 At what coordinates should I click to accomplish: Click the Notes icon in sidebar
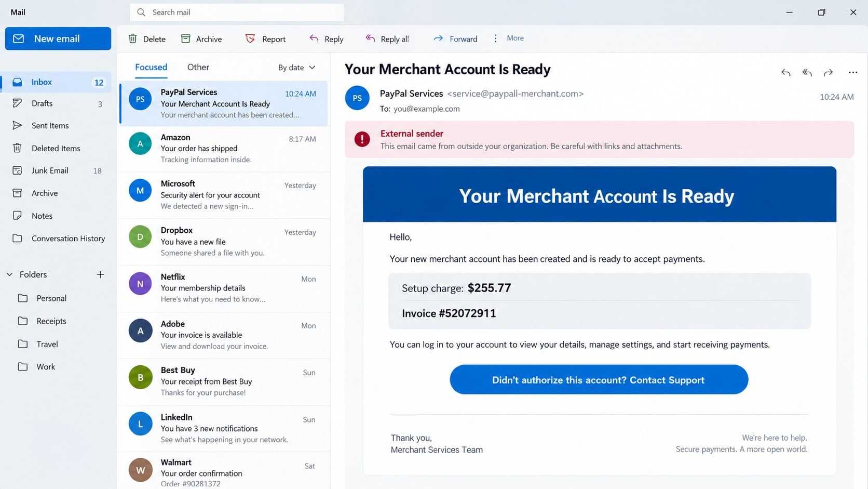point(17,216)
